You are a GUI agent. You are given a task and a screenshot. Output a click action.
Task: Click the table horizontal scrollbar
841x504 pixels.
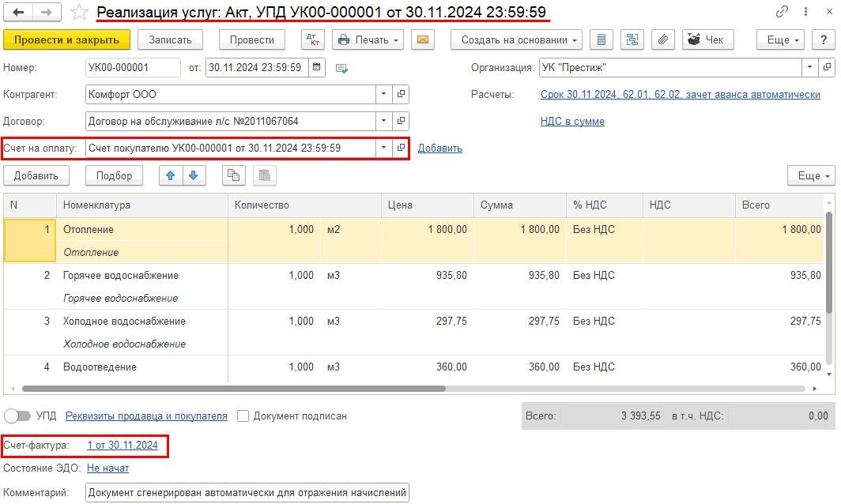point(234,389)
